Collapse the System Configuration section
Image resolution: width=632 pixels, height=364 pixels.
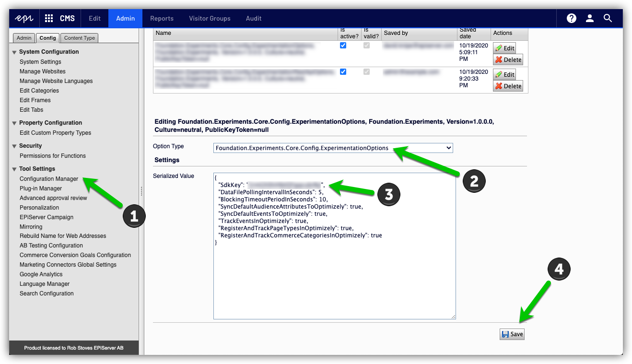[x=14, y=52]
